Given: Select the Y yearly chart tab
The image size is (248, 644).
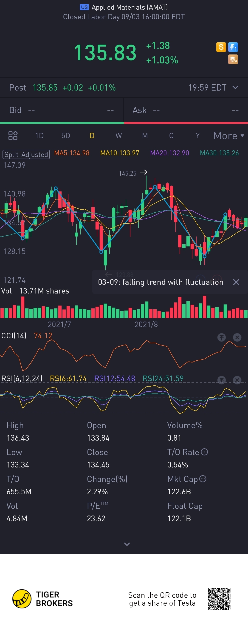Looking at the screenshot, I should 198,136.
